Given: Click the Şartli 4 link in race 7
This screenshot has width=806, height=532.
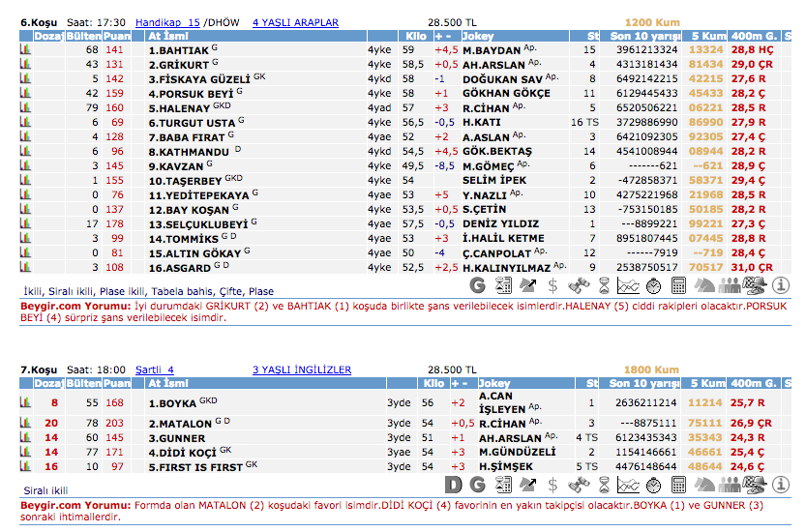Looking at the screenshot, I should click(x=155, y=369).
